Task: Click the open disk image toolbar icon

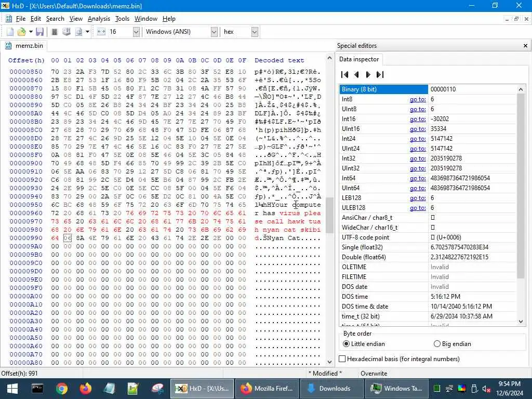Action: coord(79,32)
